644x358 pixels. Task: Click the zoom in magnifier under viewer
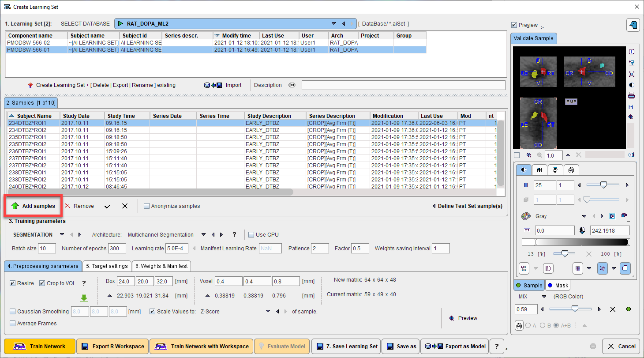coord(529,155)
